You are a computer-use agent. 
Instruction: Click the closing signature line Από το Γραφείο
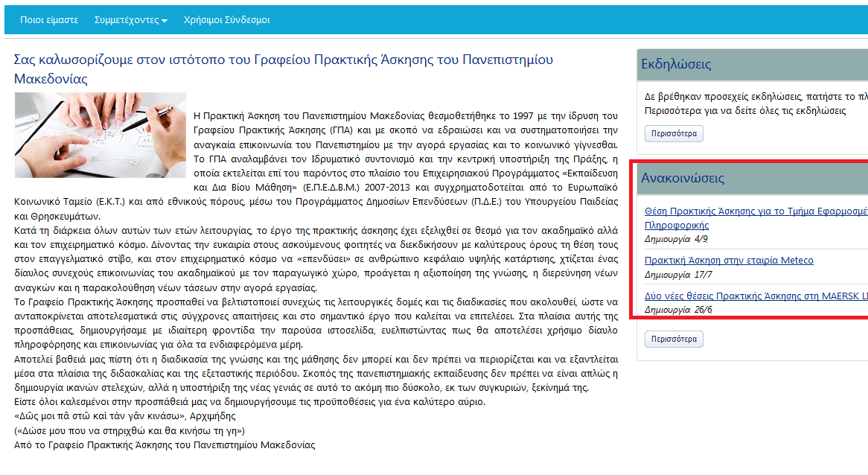(165, 445)
